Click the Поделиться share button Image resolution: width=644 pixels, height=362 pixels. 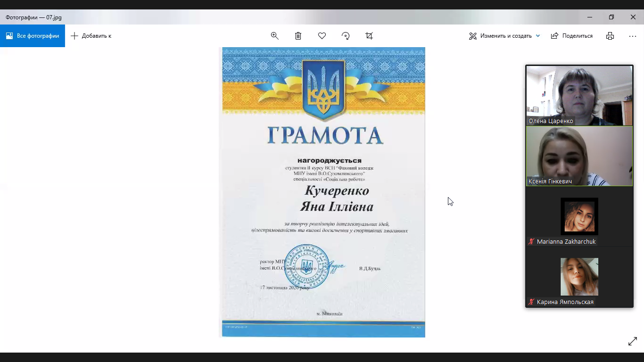coord(572,36)
